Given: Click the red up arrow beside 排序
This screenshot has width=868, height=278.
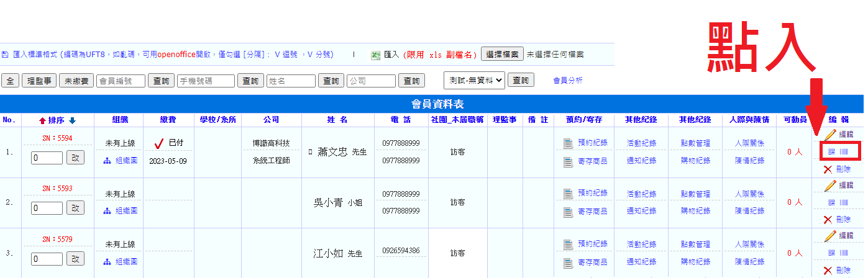Looking at the screenshot, I should (x=42, y=120).
